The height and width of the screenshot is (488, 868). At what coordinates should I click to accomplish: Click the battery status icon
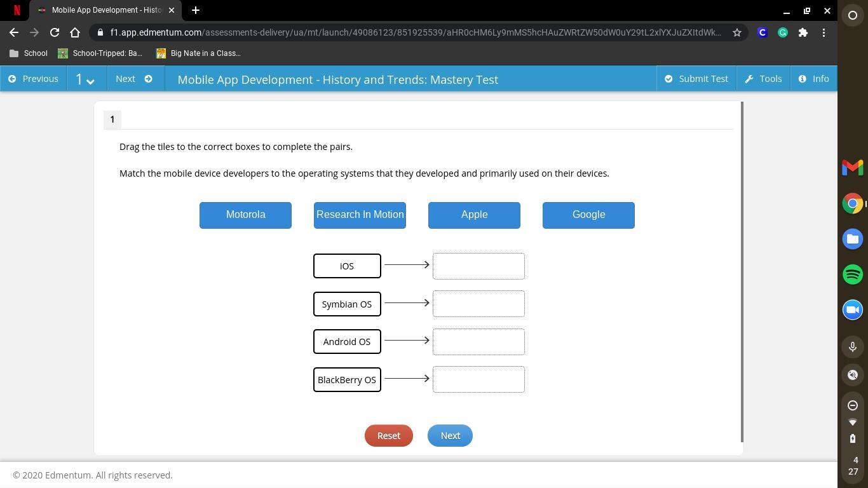point(853,438)
